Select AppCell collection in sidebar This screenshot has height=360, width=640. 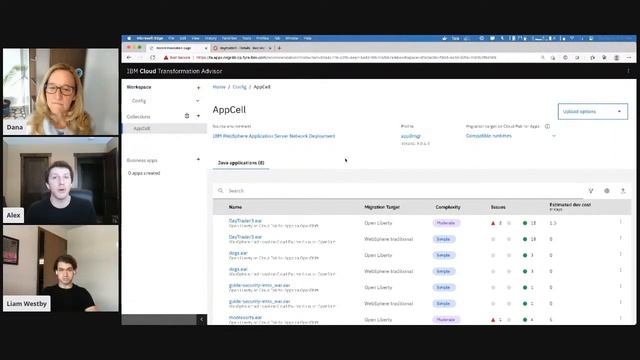click(x=164, y=129)
